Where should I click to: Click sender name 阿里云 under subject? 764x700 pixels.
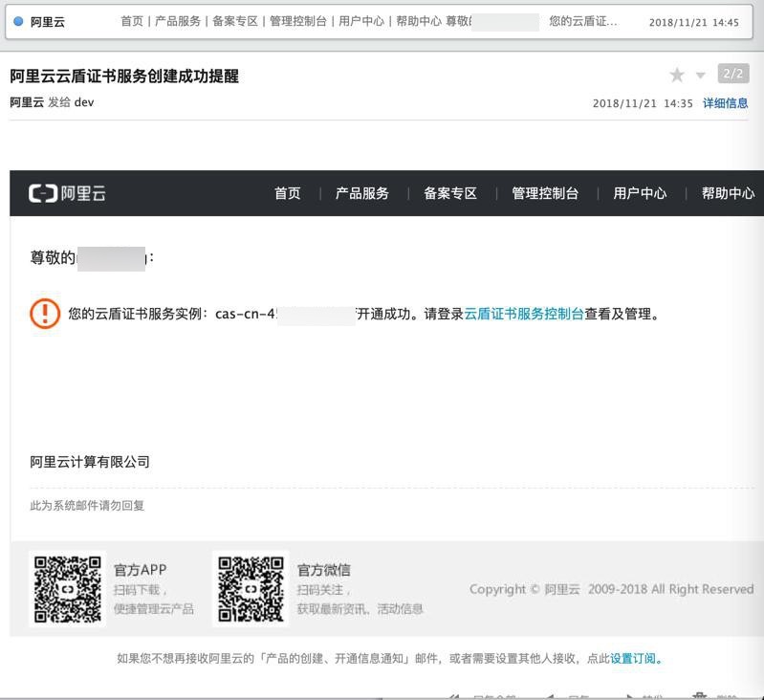pyautogui.click(x=27, y=102)
